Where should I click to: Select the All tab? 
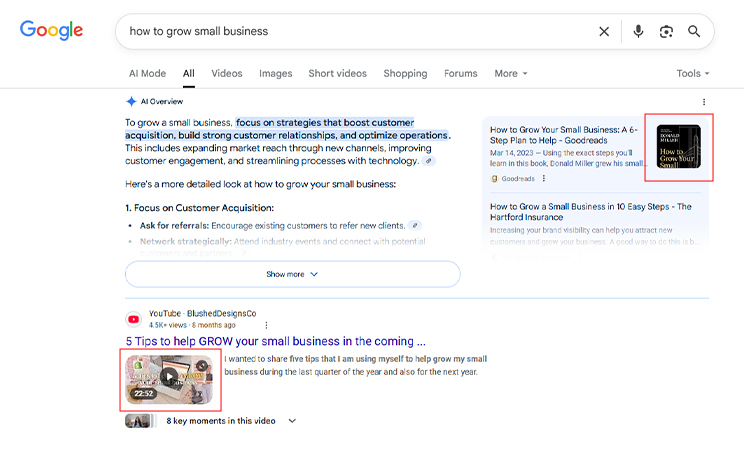click(x=188, y=74)
